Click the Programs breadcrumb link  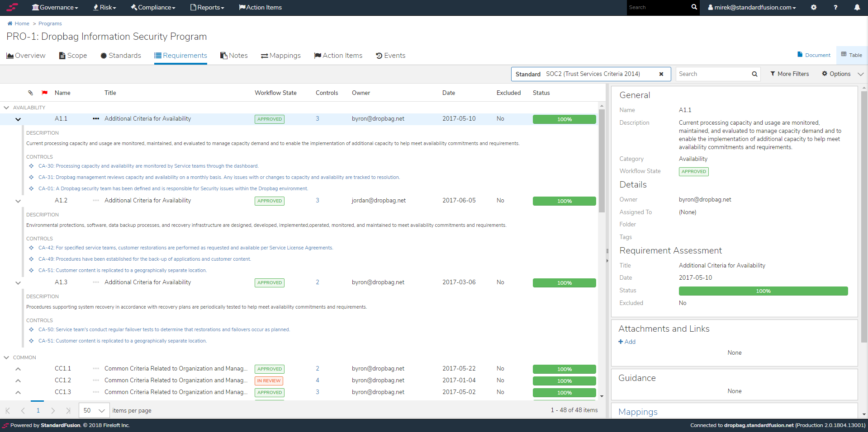(x=50, y=23)
